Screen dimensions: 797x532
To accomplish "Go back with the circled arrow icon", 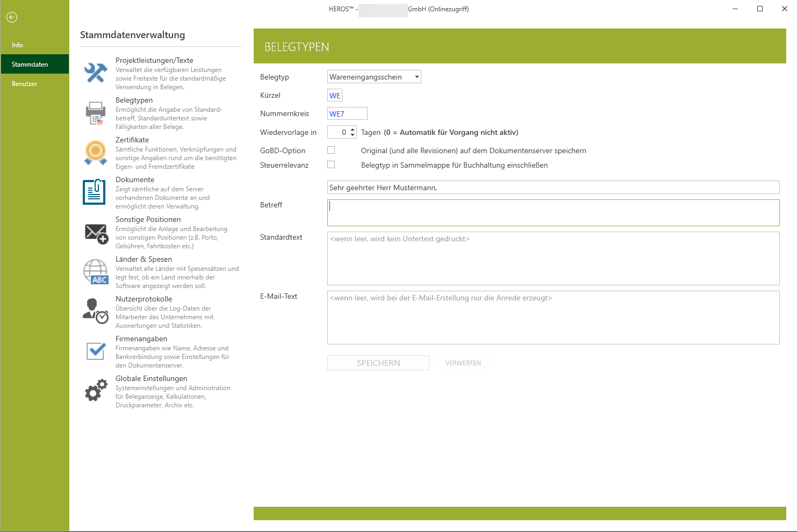I will pos(12,17).
